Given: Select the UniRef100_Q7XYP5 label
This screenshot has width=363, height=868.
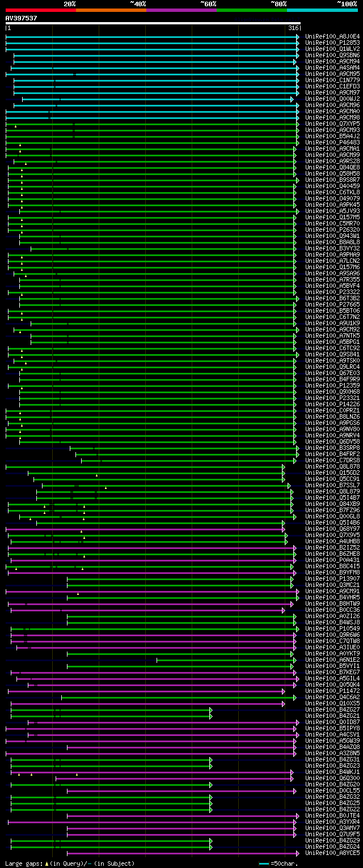Looking at the screenshot, I should (x=332, y=124).
